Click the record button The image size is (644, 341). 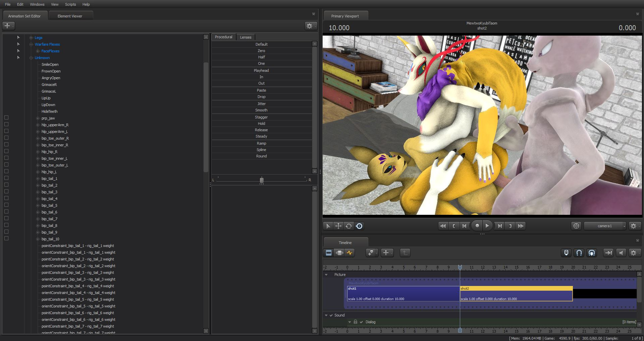pyautogui.click(x=477, y=226)
